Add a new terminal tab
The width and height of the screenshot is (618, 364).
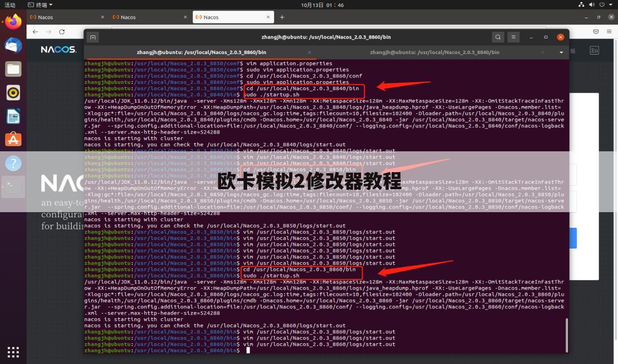coord(93,37)
